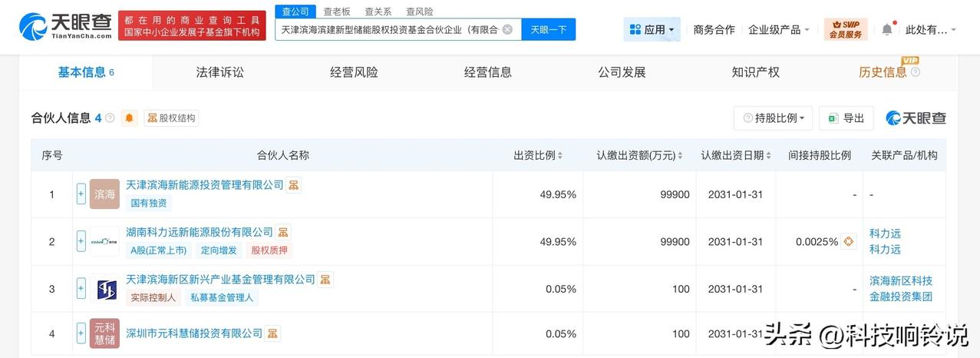Click the orange alert bell beside partner info

129,118
